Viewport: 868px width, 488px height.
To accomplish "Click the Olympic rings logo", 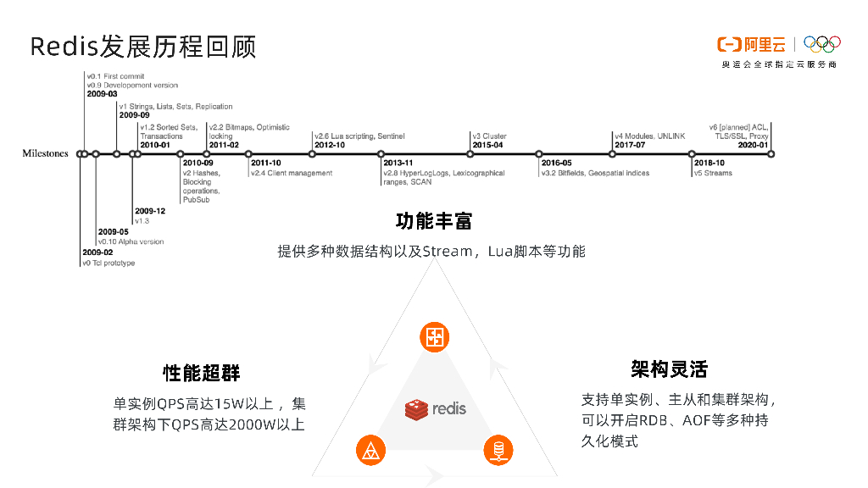I will pos(822,44).
